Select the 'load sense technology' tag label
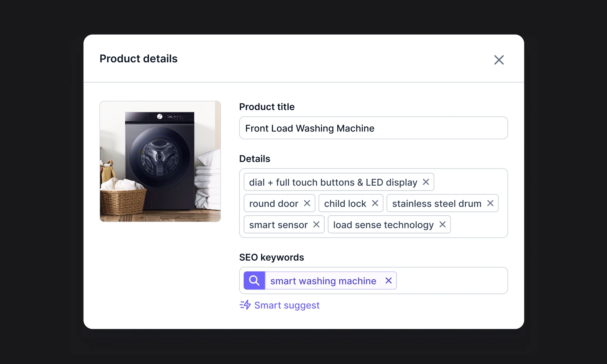This screenshot has height=364, width=607. pyautogui.click(x=383, y=225)
